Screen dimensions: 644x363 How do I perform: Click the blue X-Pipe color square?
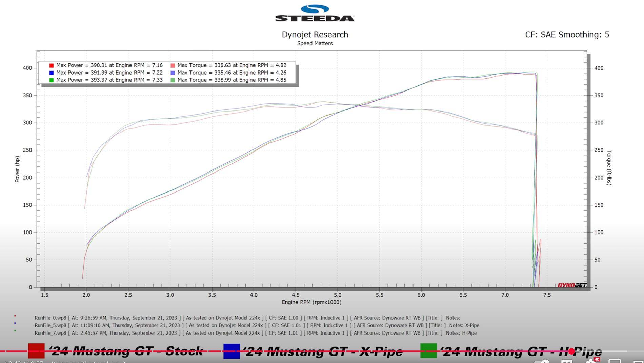(232, 351)
